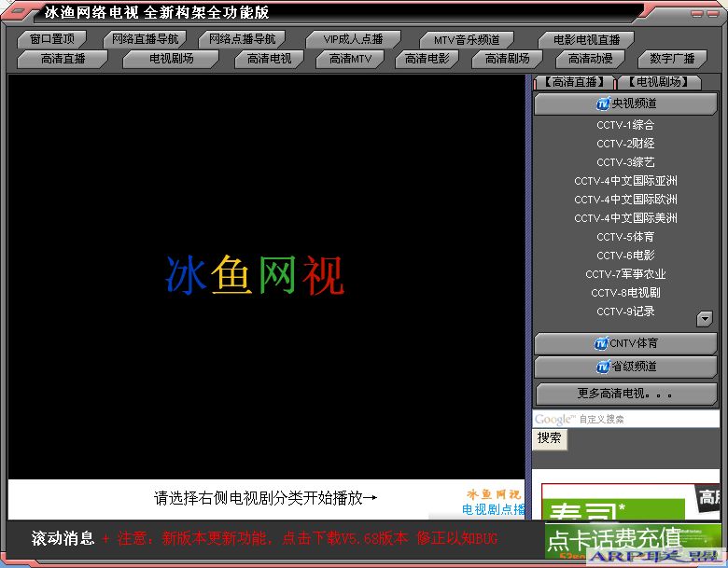Switch to MTV音乐频道 tab
Image resolution: width=728 pixels, height=568 pixels.
point(467,40)
